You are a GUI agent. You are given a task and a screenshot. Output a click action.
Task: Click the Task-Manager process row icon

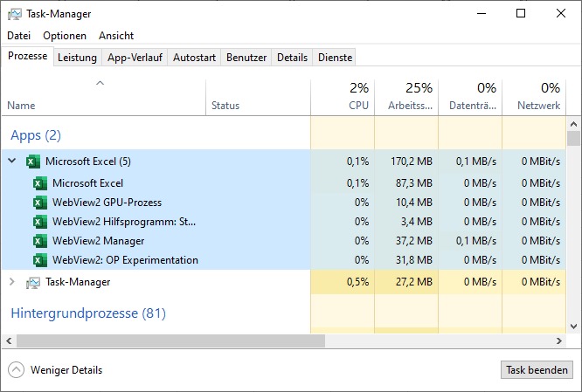(x=33, y=283)
